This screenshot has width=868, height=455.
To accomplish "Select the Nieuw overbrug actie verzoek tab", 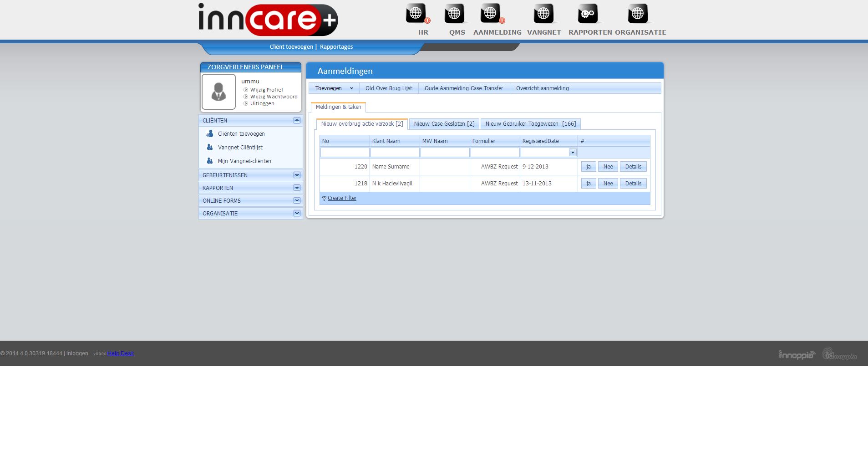I will click(362, 124).
